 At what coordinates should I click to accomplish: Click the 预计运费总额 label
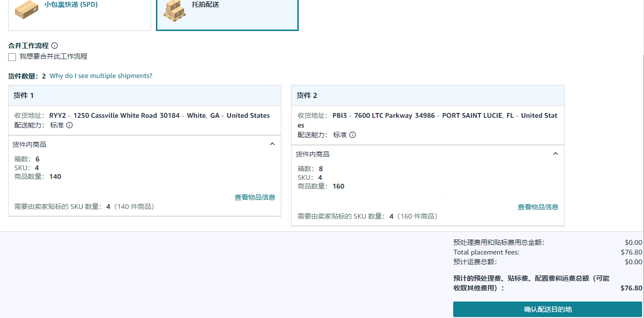tap(475, 262)
